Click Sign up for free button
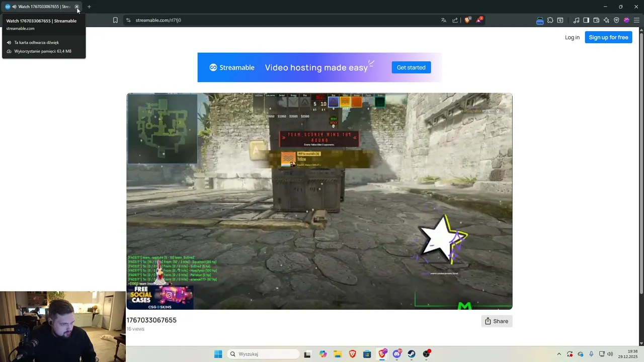 [608, 37]
